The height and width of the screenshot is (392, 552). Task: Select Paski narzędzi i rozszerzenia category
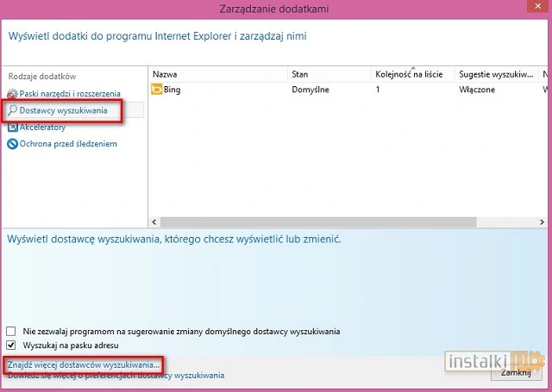(x=70, y=93)
